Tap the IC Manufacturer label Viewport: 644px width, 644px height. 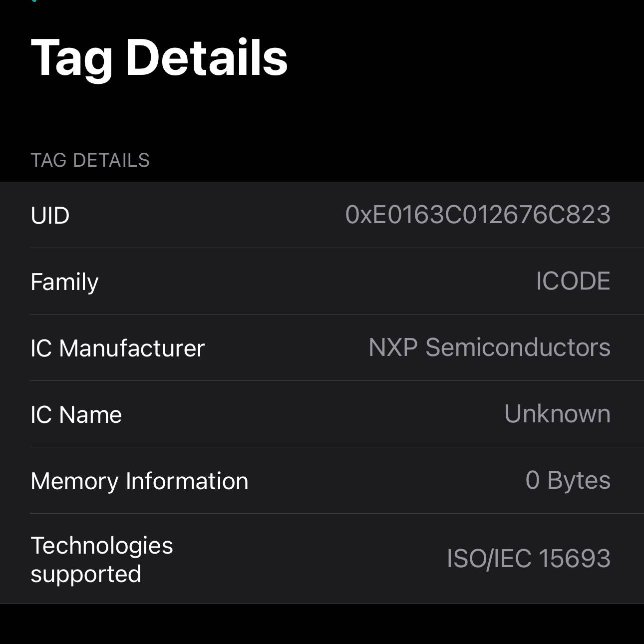[117, 348]
